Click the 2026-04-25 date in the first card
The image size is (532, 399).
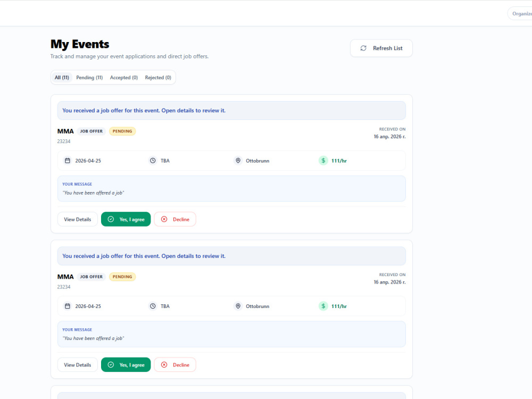(x=88, y=161)
